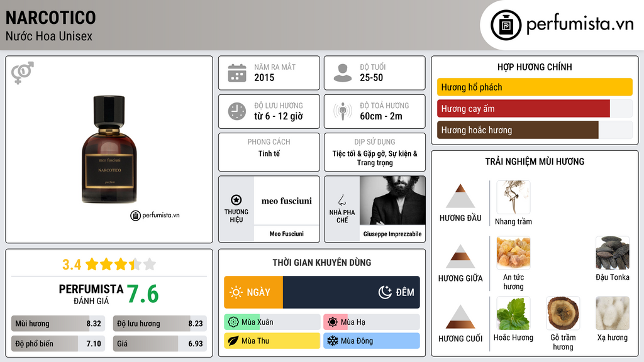
Task: Click the Hương đầu pyramid icon
Action: click(460, 196)
